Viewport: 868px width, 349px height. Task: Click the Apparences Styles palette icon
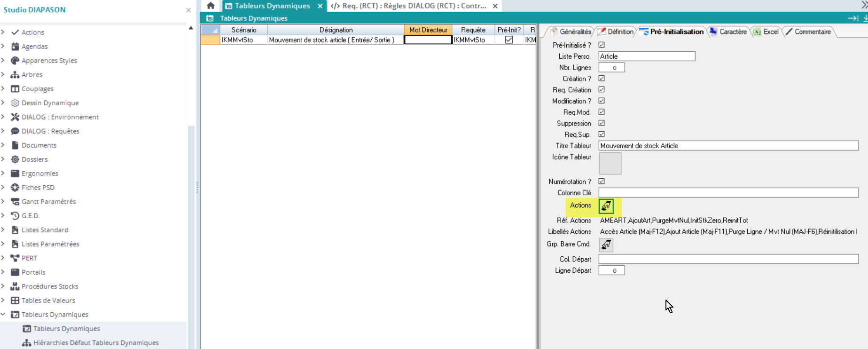pos(15,60)
